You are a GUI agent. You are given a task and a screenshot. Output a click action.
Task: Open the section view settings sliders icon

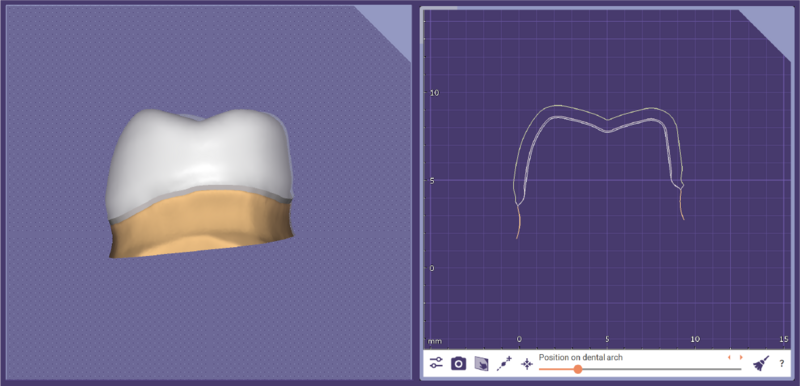pos(436,364)
